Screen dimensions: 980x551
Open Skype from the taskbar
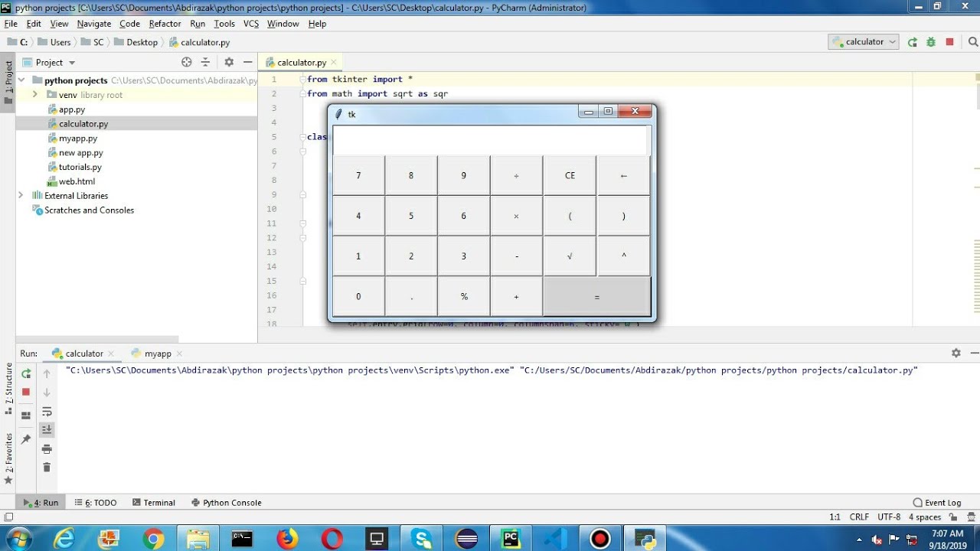(x=422, y=540)
